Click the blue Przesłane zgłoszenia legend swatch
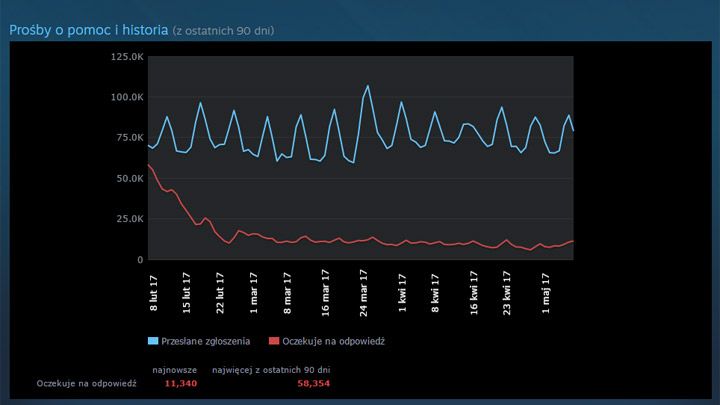720x405 pixels. point(153,341)
